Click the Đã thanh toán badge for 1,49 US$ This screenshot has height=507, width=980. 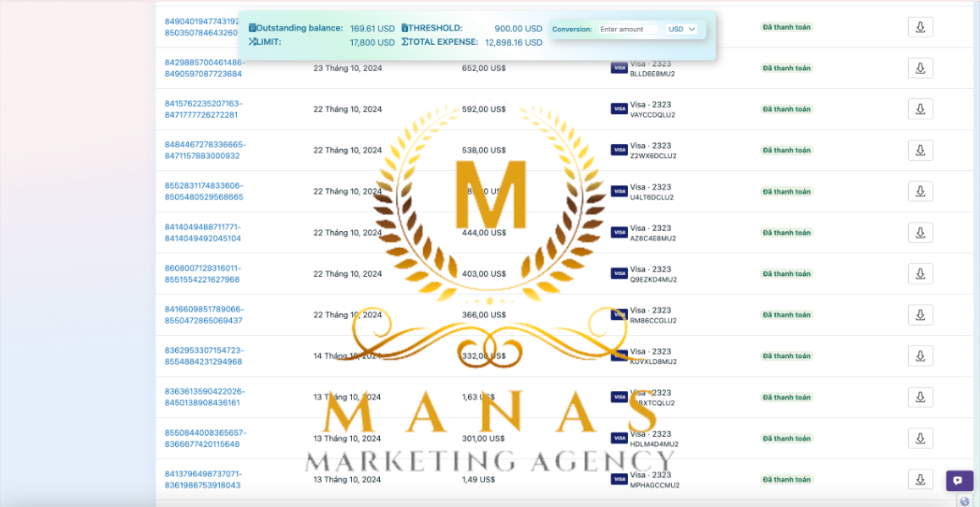786,480
